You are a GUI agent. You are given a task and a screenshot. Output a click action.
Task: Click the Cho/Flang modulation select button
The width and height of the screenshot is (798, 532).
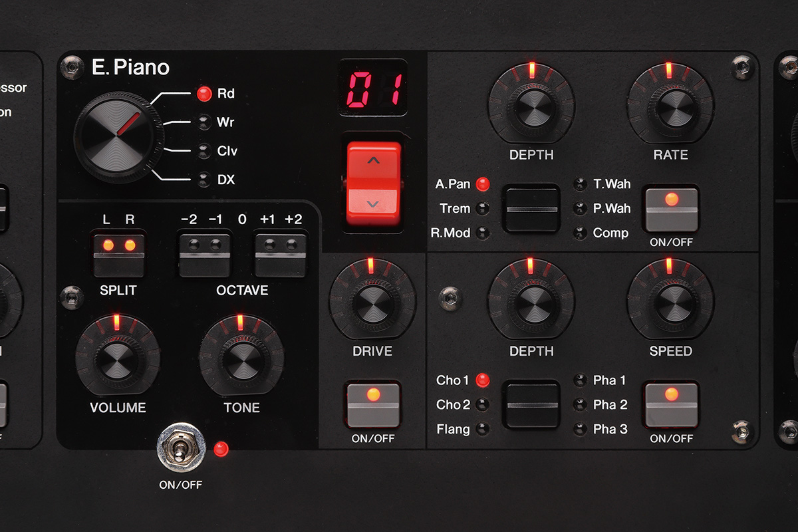[531, 404]
